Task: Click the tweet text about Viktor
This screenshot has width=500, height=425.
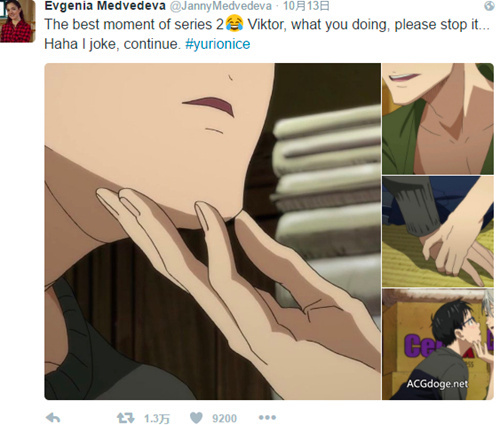Action: [267, 24]
